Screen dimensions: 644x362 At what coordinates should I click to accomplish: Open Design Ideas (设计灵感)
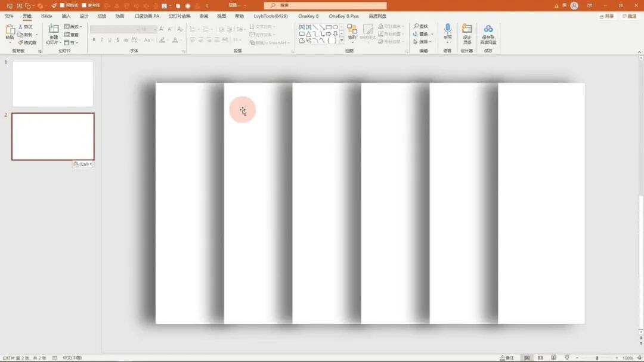467,33
